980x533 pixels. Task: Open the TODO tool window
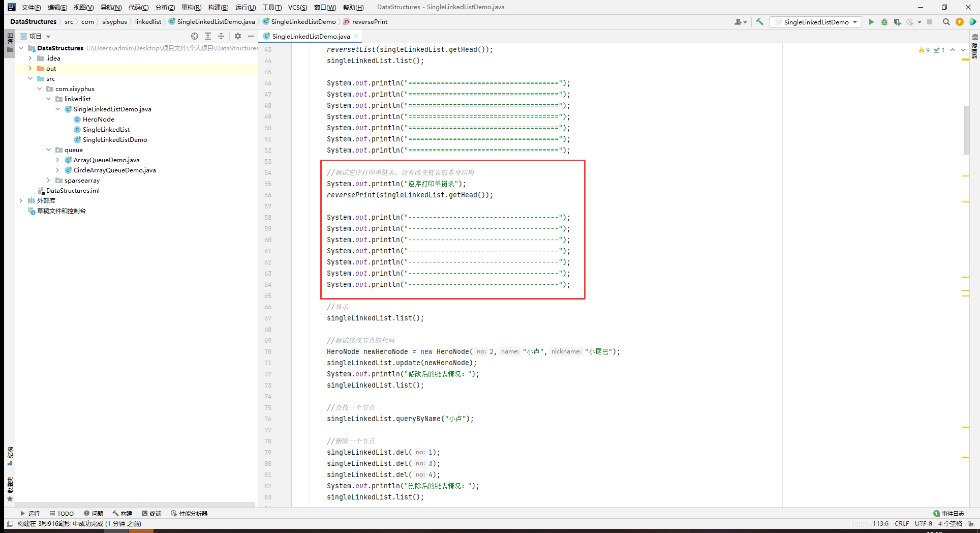pos(62,513)
